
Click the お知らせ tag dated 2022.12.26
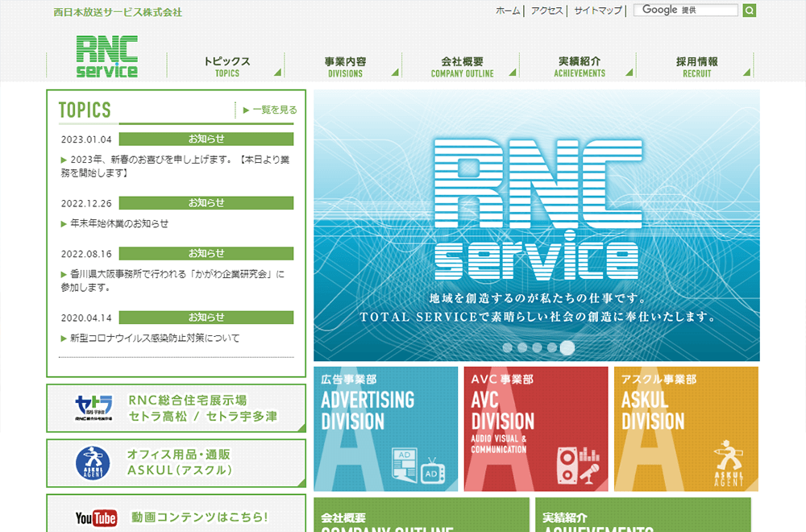[x=206, y=203]
